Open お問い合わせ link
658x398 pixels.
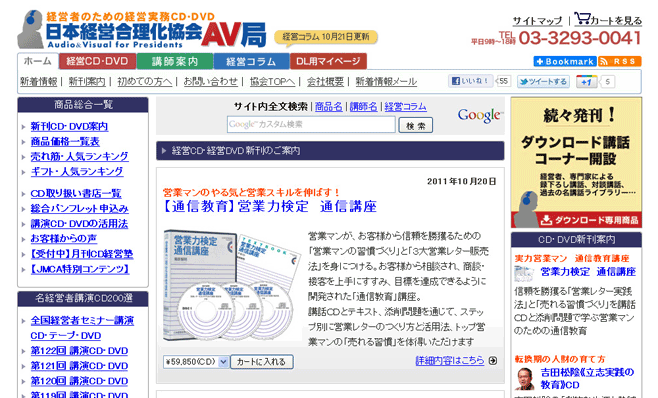[211, 81]
